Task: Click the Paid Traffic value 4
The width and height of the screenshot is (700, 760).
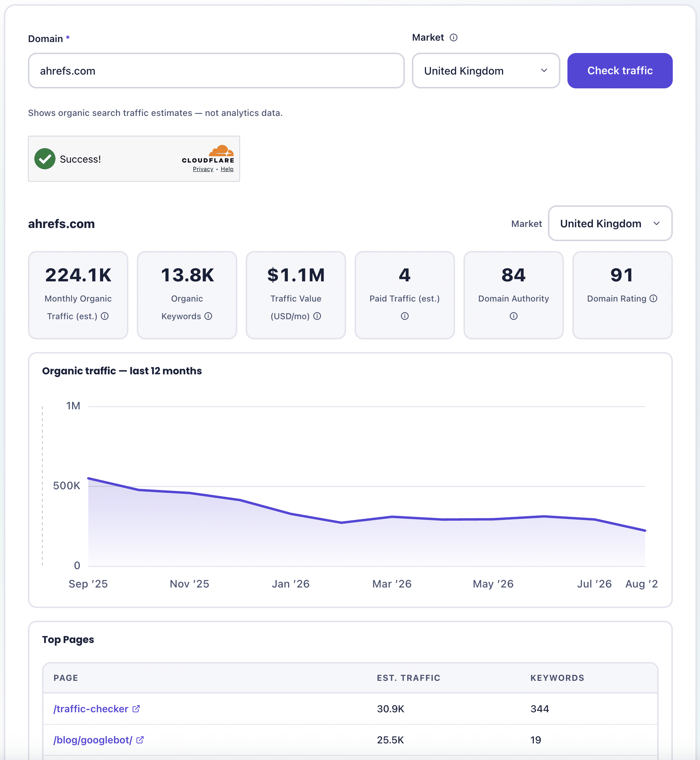Action: [x=404, y=275]
